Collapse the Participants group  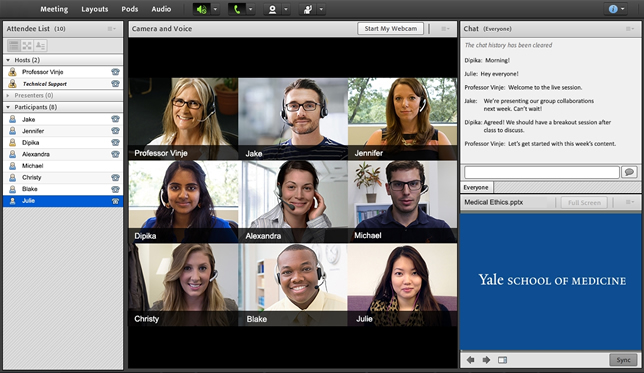coord(8,107)
